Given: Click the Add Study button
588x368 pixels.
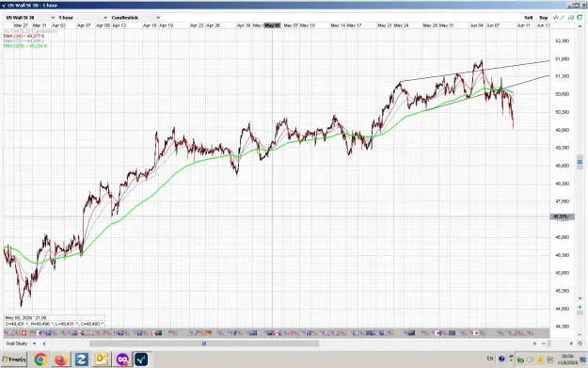Looking at the screenshot, I should click(17, 344).
